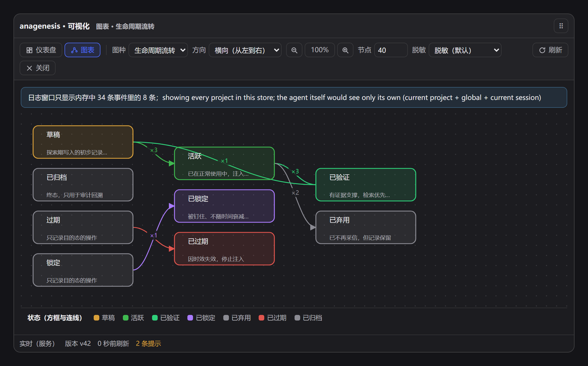Switch to the 仪表盘 dashboard view

[41, 50]
